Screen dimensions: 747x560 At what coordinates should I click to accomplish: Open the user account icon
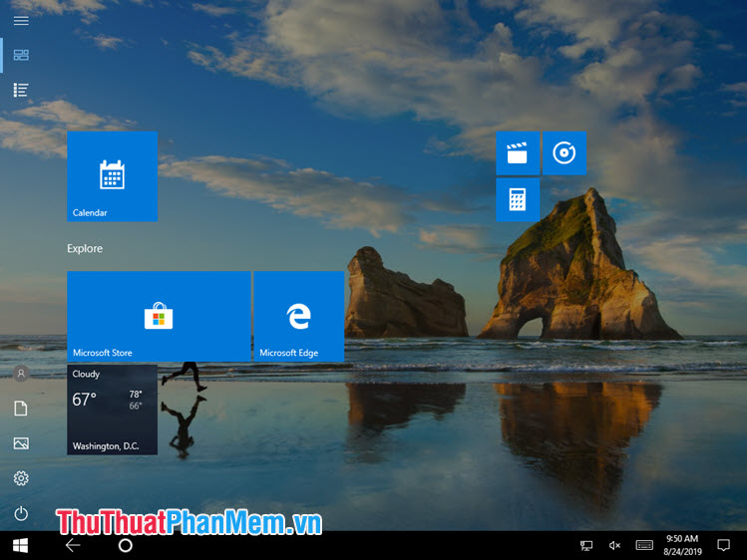tap(21, 374)
